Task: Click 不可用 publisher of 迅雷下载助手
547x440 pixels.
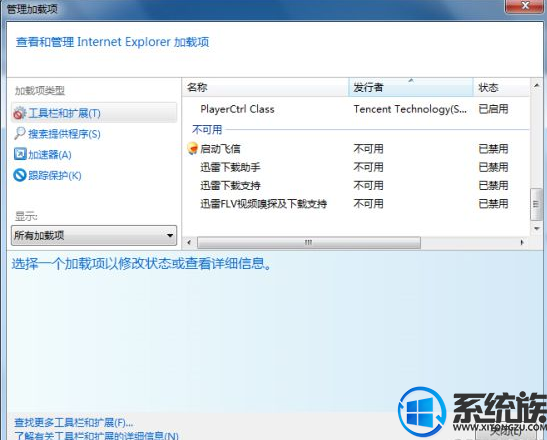Action: [368, 167]
